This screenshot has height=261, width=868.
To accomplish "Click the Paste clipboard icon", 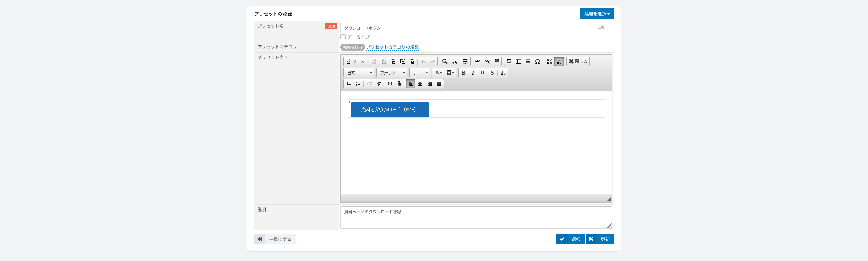I will (393, 61).
